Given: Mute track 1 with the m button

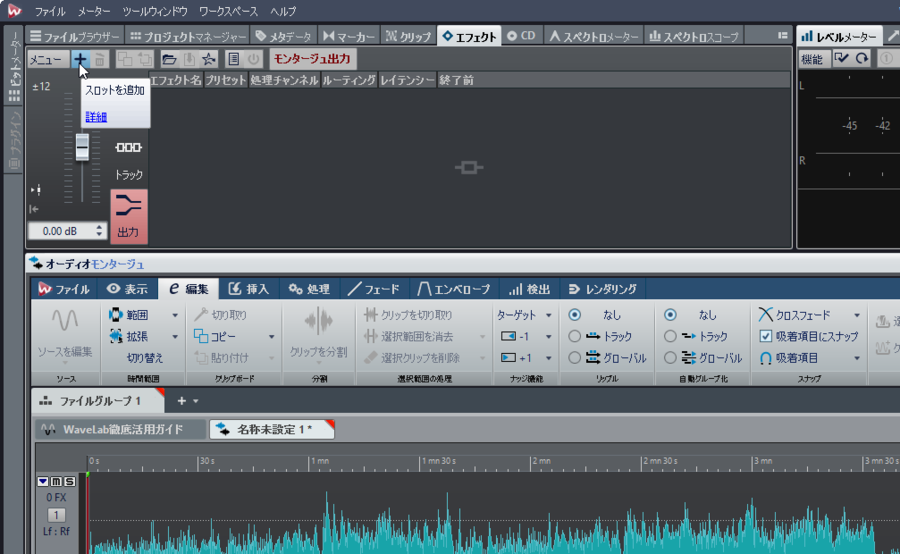Looking at the screenshot, I should 56,481.
